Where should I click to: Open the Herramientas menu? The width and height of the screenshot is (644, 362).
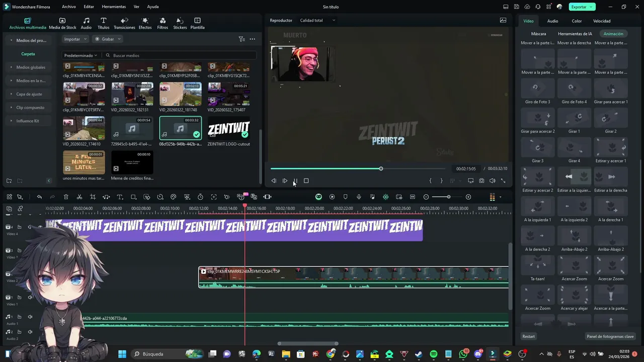coord(114,7)
